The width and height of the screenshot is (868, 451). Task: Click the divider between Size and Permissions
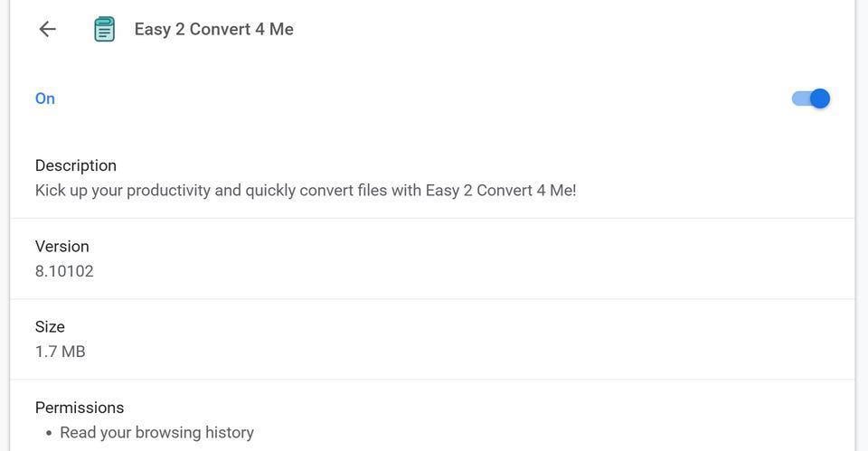432,380
